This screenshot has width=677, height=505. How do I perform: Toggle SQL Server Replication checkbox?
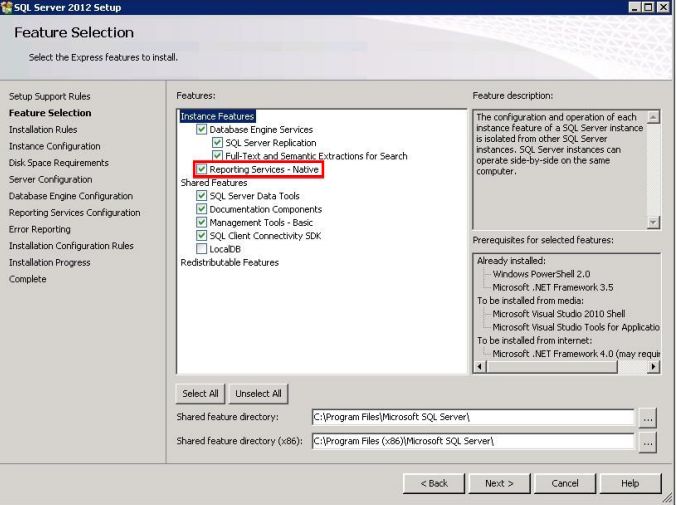pos(217,143)
